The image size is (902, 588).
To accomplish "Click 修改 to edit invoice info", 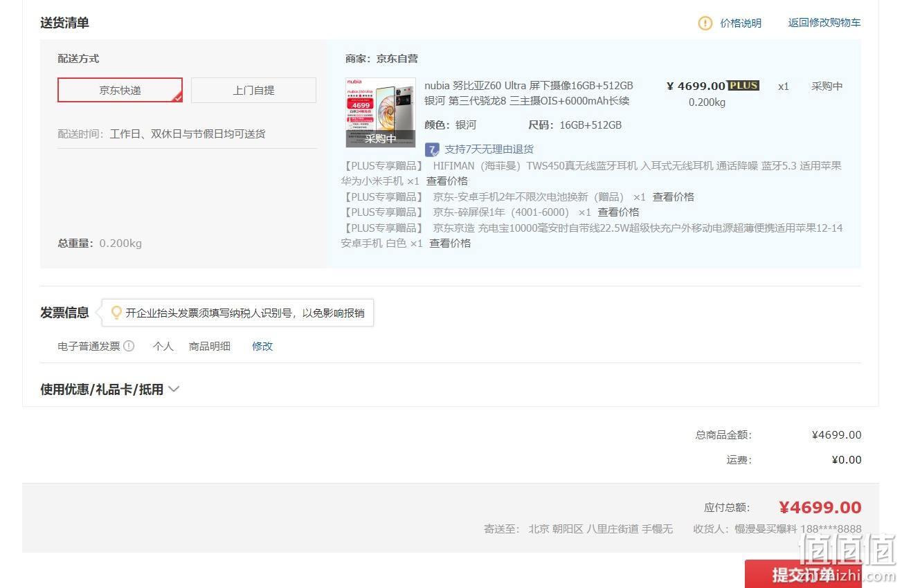I will 262,346.
